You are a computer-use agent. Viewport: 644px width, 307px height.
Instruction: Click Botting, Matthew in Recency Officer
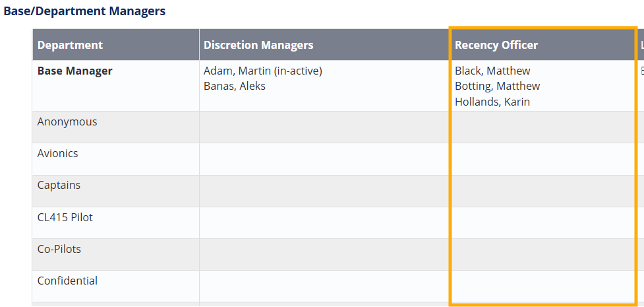(x=497, y=86)
